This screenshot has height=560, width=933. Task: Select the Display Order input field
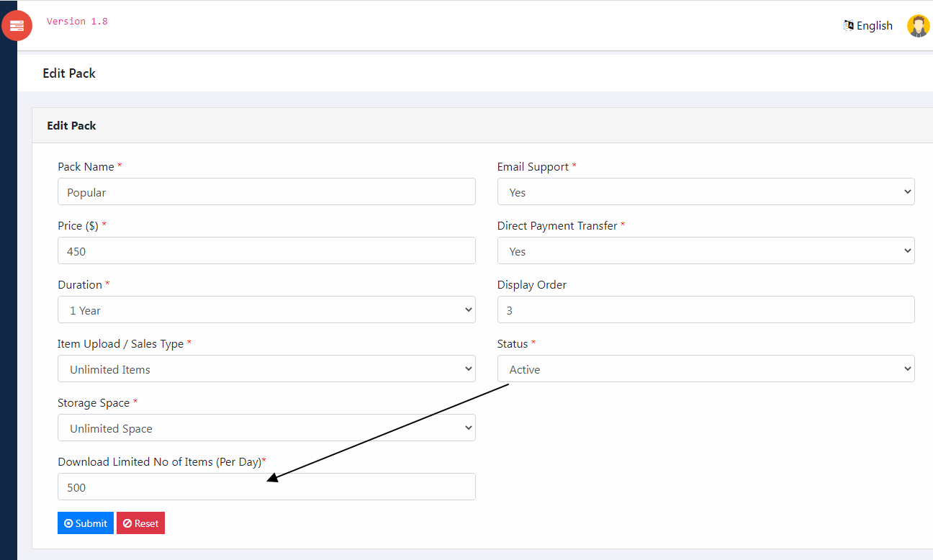tap(706, 310)
